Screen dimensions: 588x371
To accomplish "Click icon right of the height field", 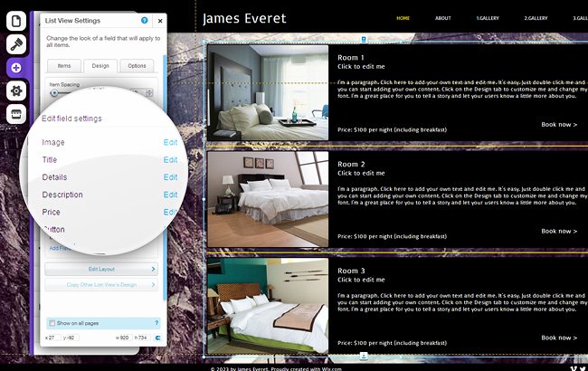I will coord(158,338).
